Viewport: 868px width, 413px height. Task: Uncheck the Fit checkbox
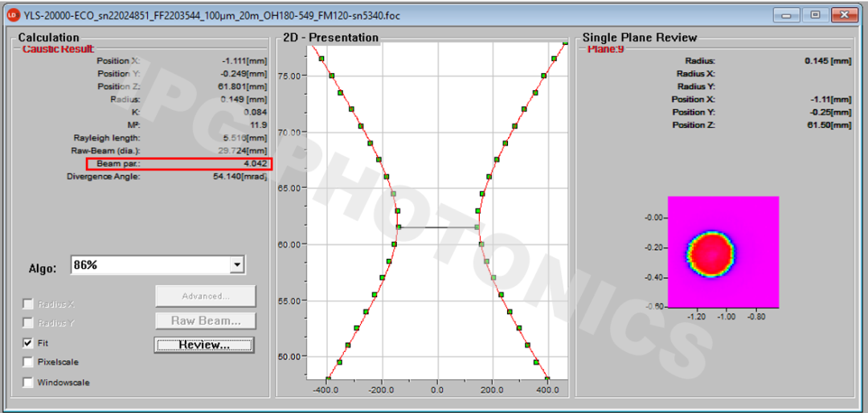pyautogui.click(x=28, y=342)
